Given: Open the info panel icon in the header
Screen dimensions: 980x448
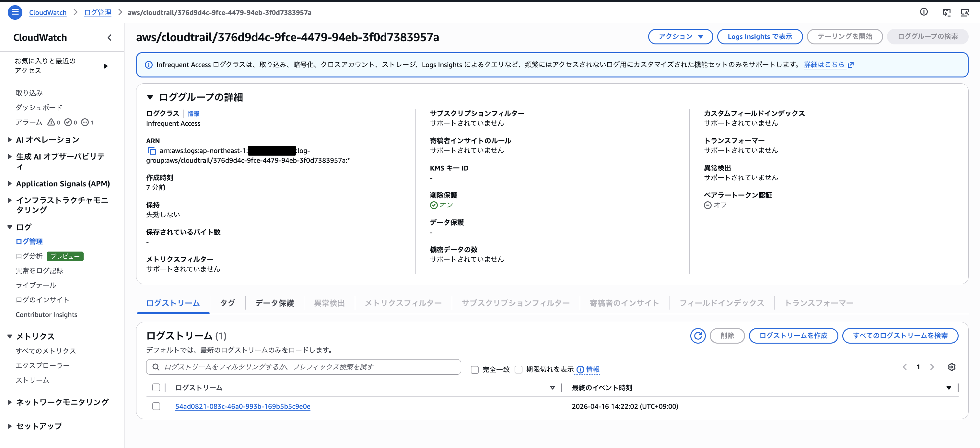Looking at the screenshot, I should [924, 12].
